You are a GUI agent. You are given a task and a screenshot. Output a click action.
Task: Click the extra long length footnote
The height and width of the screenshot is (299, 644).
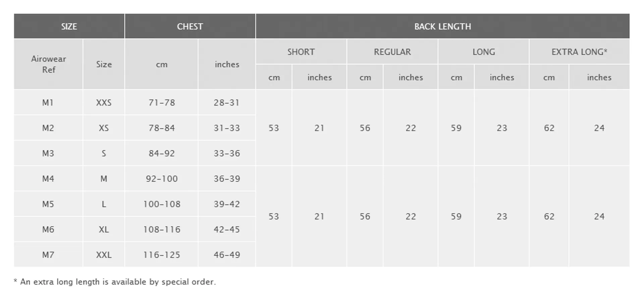115,282
